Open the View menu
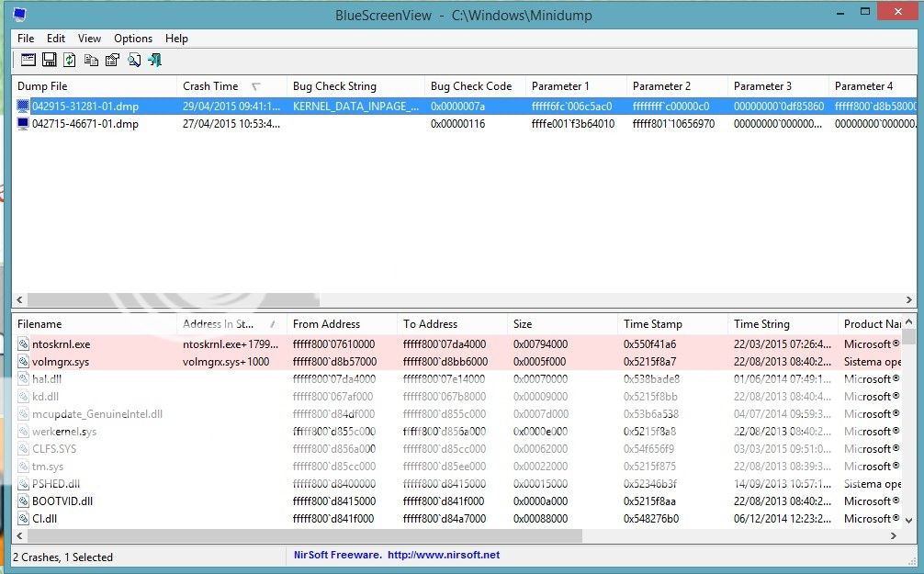The height and width of the screenshot is (574, 924). click(x=88, y=39)
